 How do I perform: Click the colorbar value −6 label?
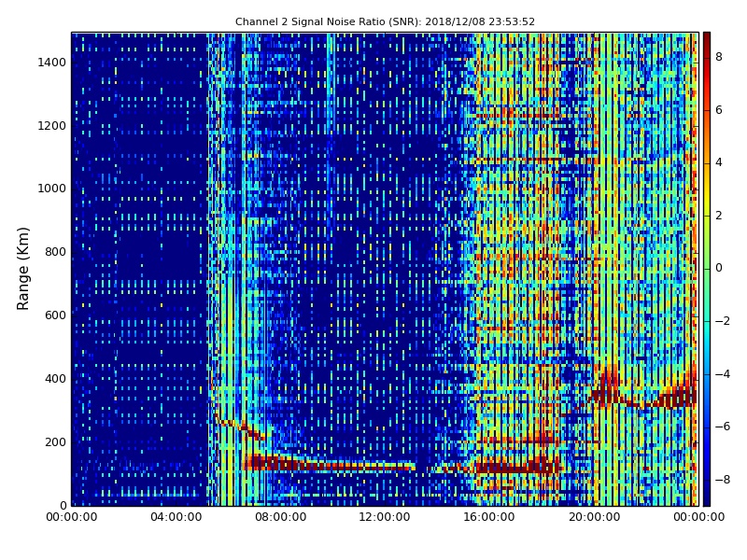[722, 427]
